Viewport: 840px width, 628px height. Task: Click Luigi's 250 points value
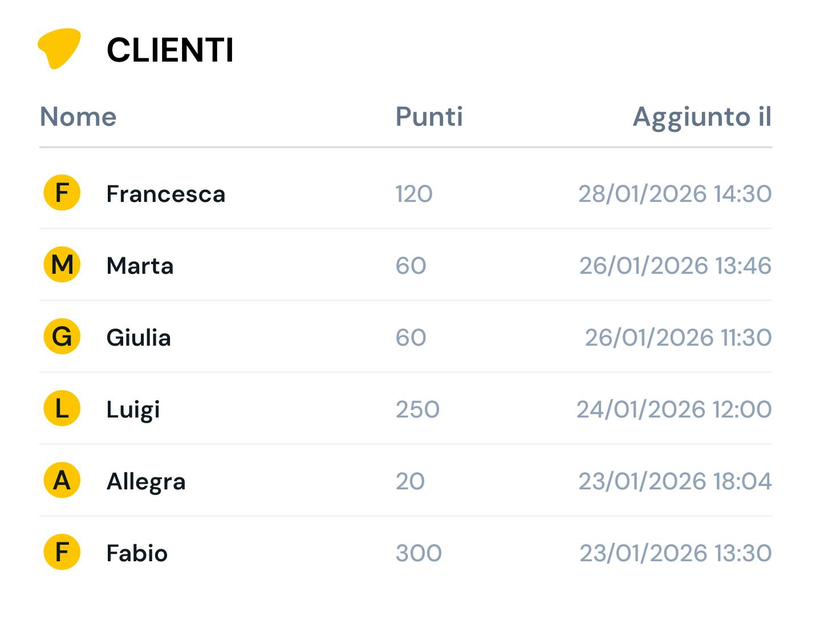(x=417, y=410)
